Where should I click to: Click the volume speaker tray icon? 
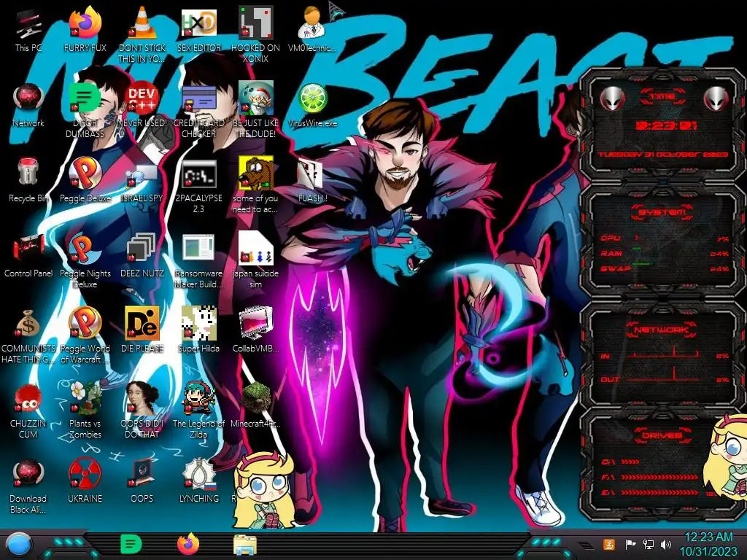pyautogui.click(x=666, y=544)
